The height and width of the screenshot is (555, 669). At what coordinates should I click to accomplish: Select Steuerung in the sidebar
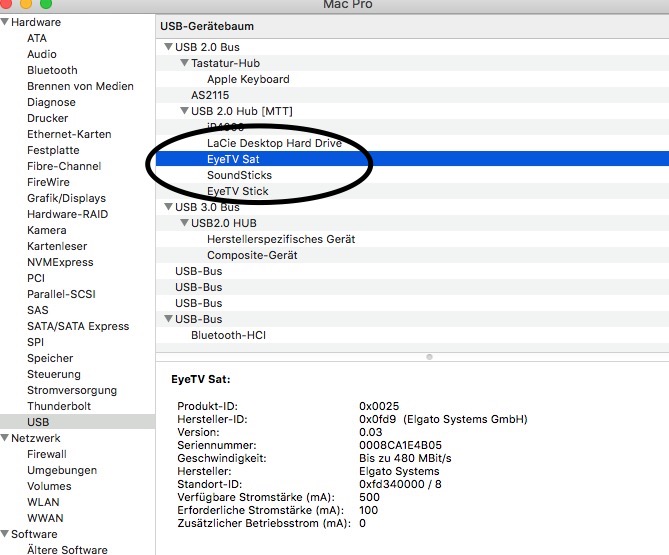(x=54, y=374)
